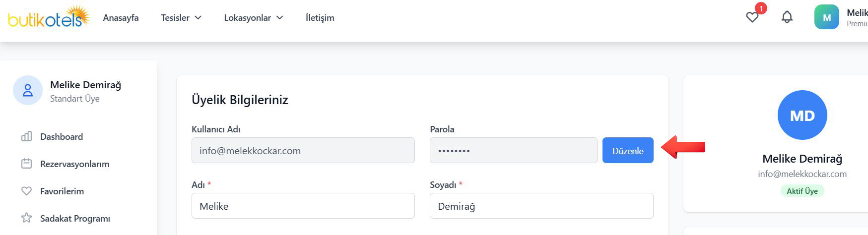The width and height of the screenshot is (868, 235).
Task: Click the Parola password field
Action: 513,150
